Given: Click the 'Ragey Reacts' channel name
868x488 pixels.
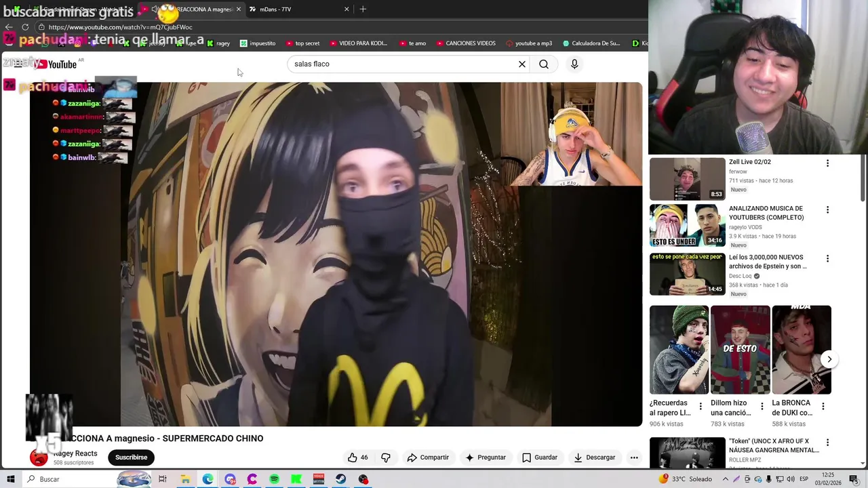Looking at the screenshot, I should pos(75,453).
